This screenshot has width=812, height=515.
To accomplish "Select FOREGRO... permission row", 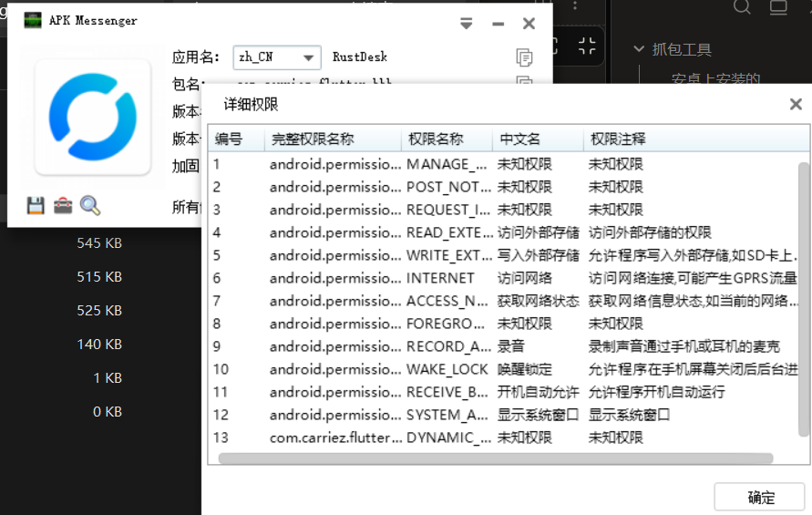I will pos(503,324).
